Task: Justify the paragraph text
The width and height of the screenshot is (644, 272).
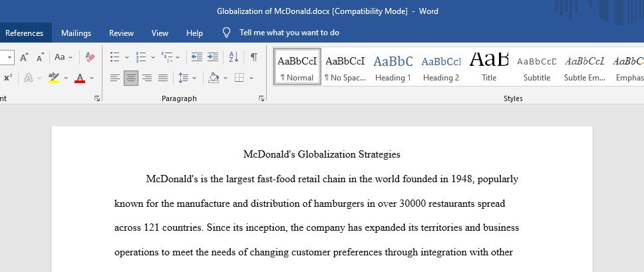Action: [x=163, y=78]
